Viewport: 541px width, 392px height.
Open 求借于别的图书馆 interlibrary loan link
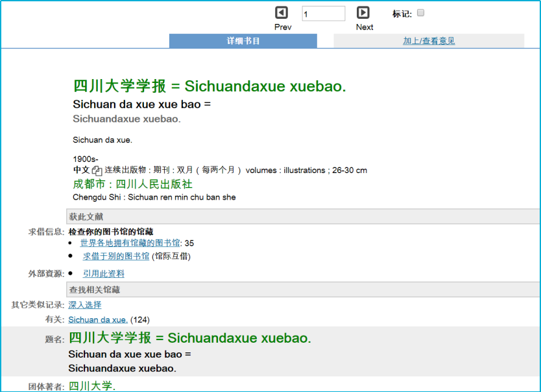[x=116, y=256]
